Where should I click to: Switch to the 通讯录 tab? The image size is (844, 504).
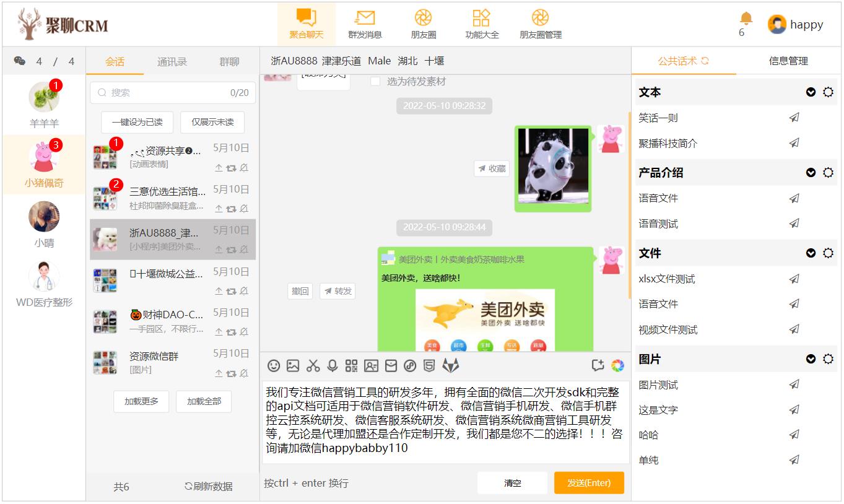pos(172,62)
